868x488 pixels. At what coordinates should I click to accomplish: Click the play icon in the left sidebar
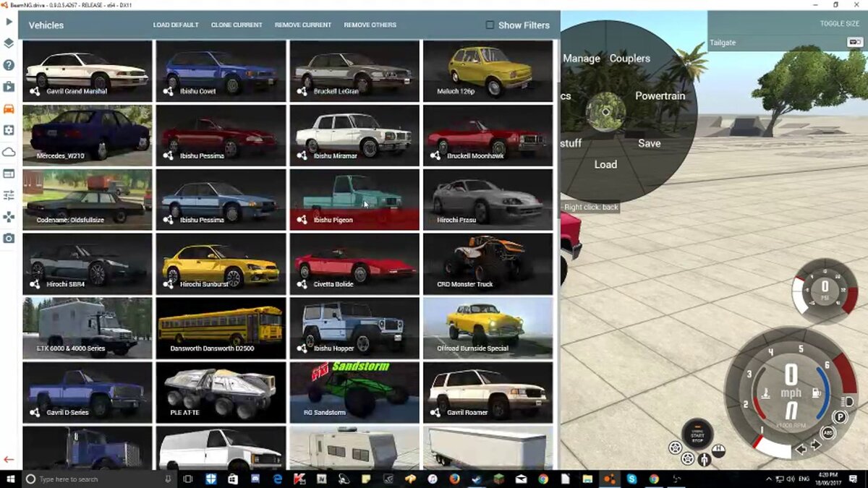click(x=9, y=22)
